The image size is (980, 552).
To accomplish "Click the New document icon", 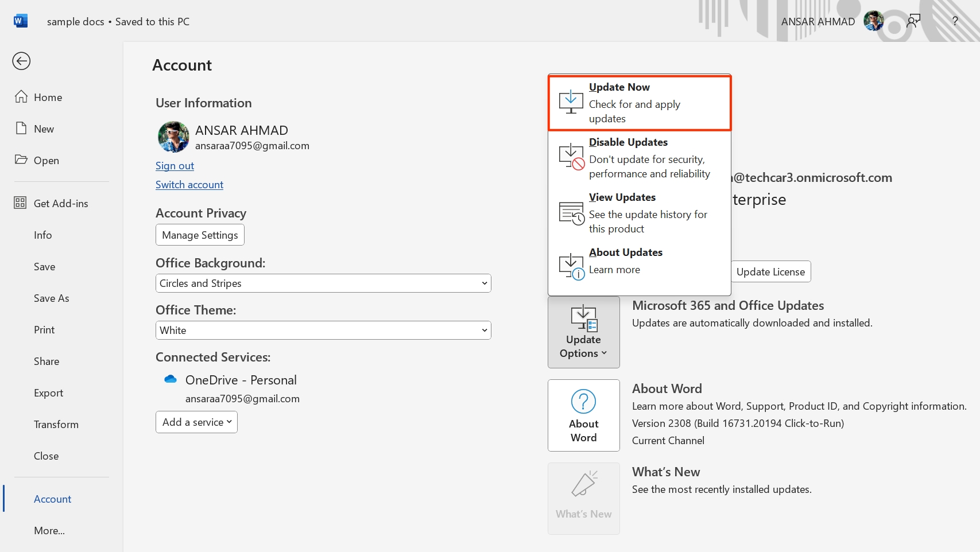I will (21, 129).
